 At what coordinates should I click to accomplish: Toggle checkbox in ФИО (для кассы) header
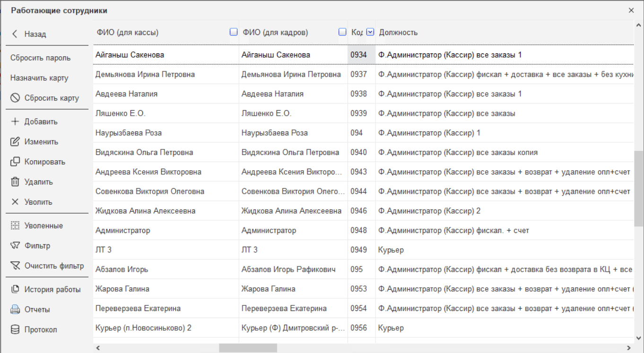(233, 32)
